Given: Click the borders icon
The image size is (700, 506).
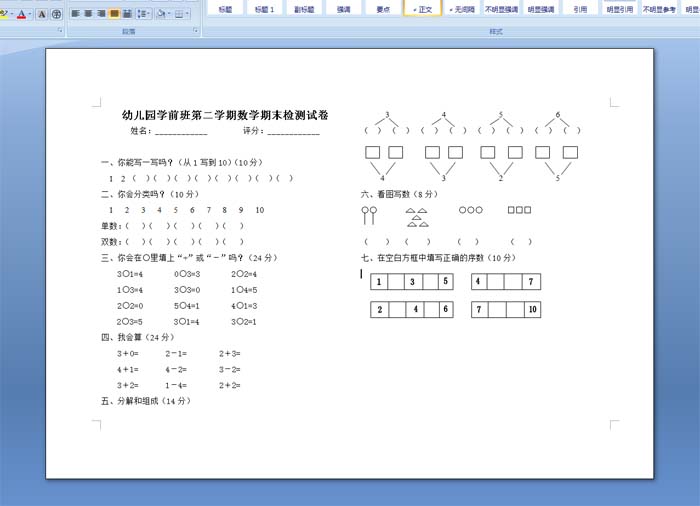Looking at the screenshot, I should [x=179, y=14].
